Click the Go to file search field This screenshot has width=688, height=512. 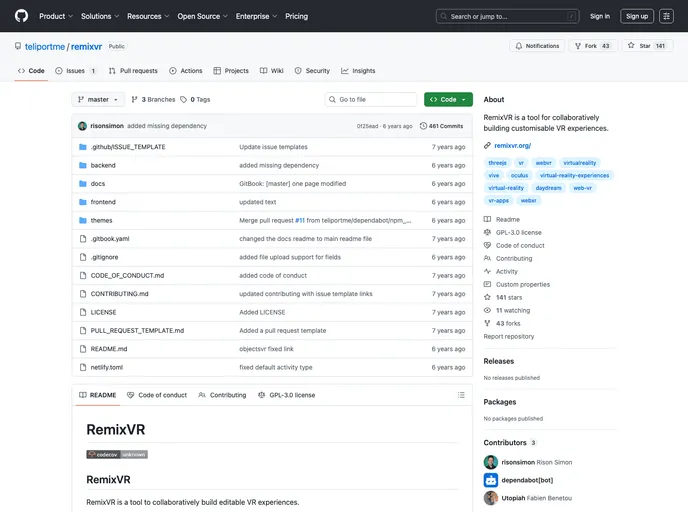point(371,100)
